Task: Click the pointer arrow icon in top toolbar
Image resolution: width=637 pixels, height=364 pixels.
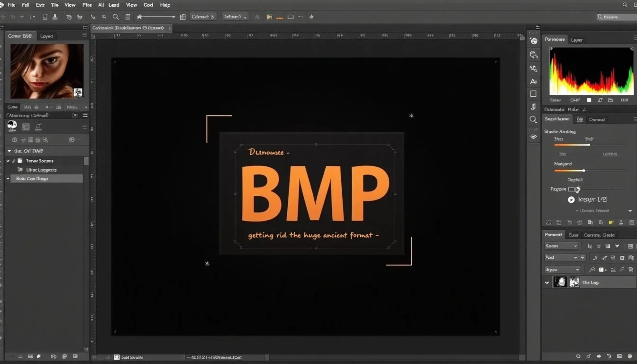Action: pyautogui.click(x=311, y=17)
